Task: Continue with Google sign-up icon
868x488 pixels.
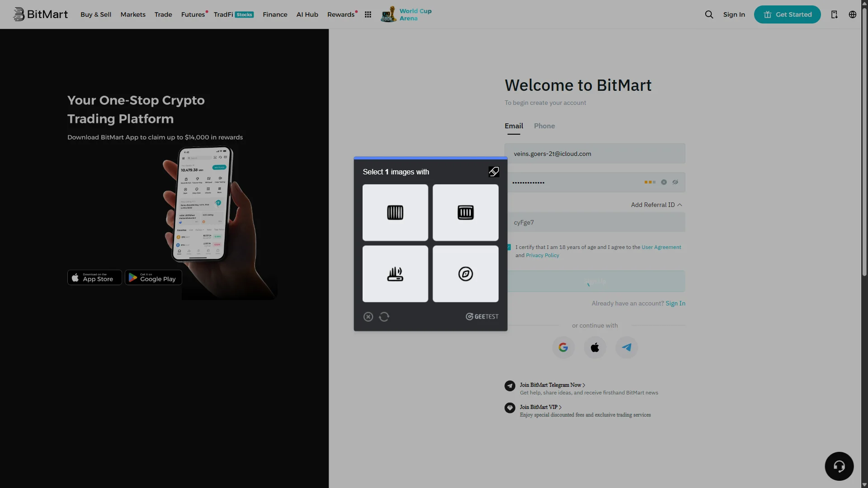Action: click(x=563, y=347)
